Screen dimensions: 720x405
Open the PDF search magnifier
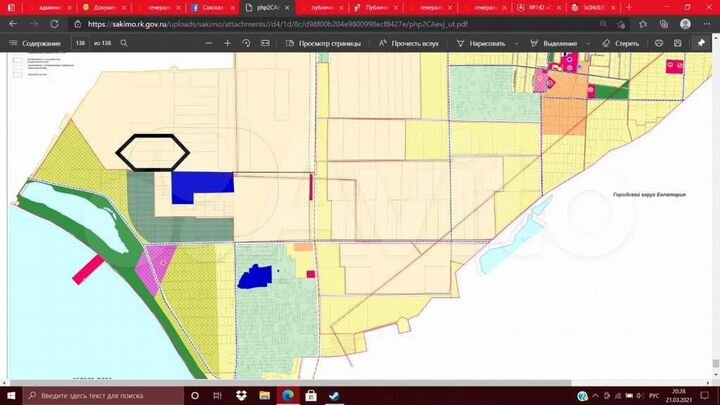[124, 43]
